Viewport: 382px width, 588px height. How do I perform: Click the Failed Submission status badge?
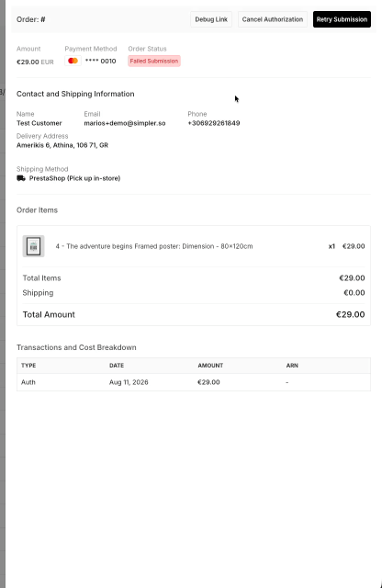point(154,62)
